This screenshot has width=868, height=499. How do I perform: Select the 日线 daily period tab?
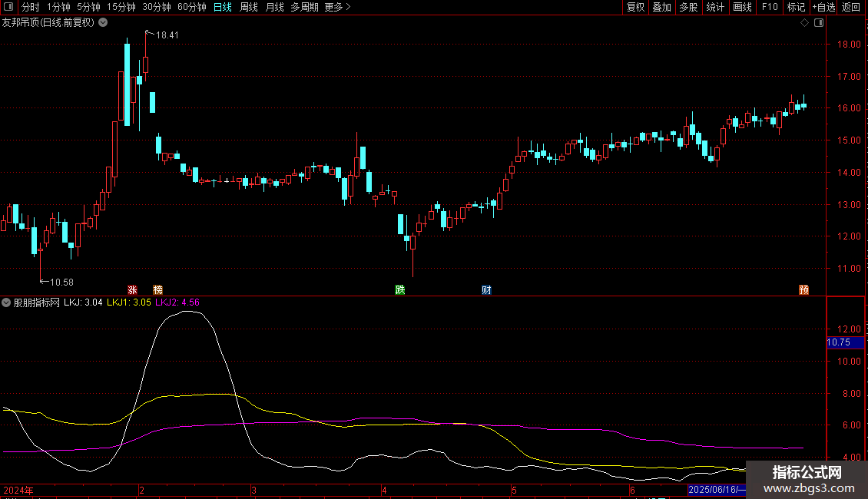pos(222,8)
